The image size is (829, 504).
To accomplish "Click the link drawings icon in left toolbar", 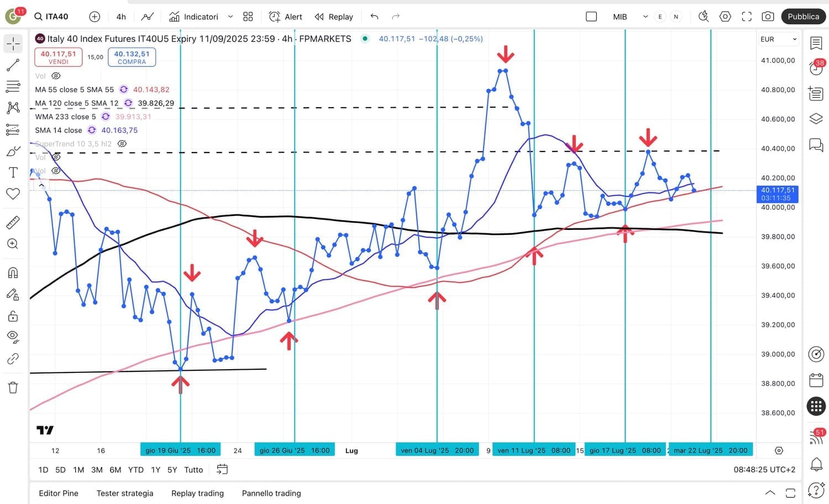I will click(x=13, y=359).
